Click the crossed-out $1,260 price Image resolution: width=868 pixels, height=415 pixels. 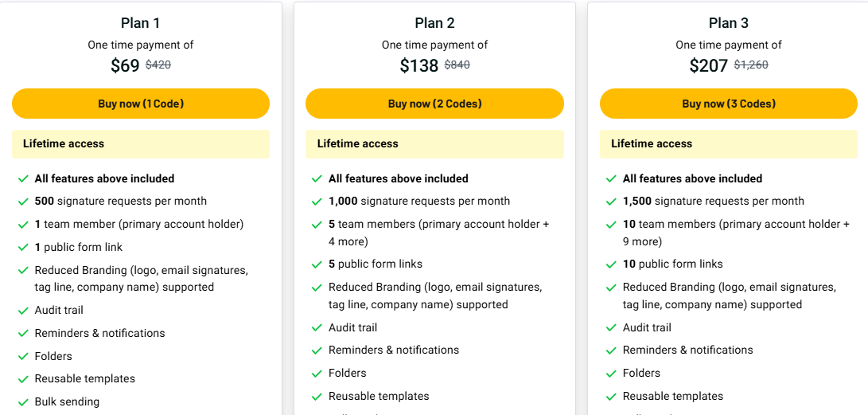(750, 65)
